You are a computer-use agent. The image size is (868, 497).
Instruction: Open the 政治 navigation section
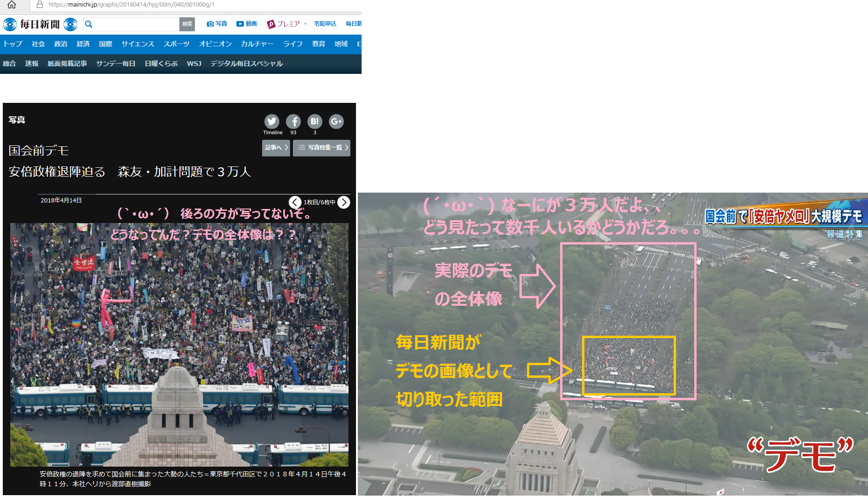pos(61,44)
